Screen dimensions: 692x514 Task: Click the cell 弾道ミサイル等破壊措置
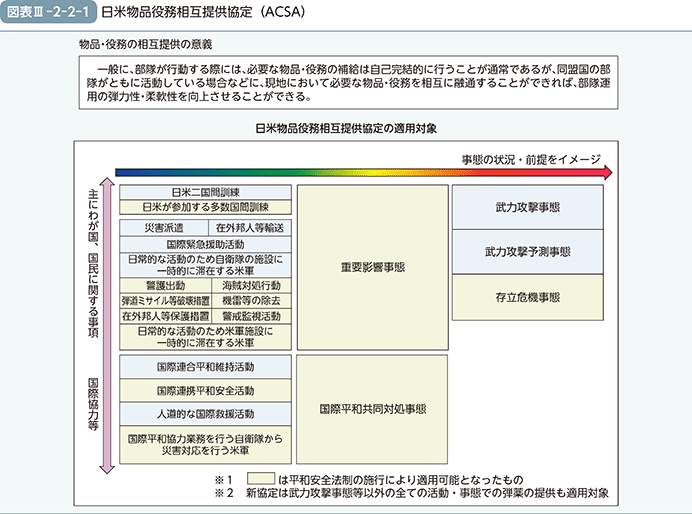pyautogui.click(x=165, y=301)
